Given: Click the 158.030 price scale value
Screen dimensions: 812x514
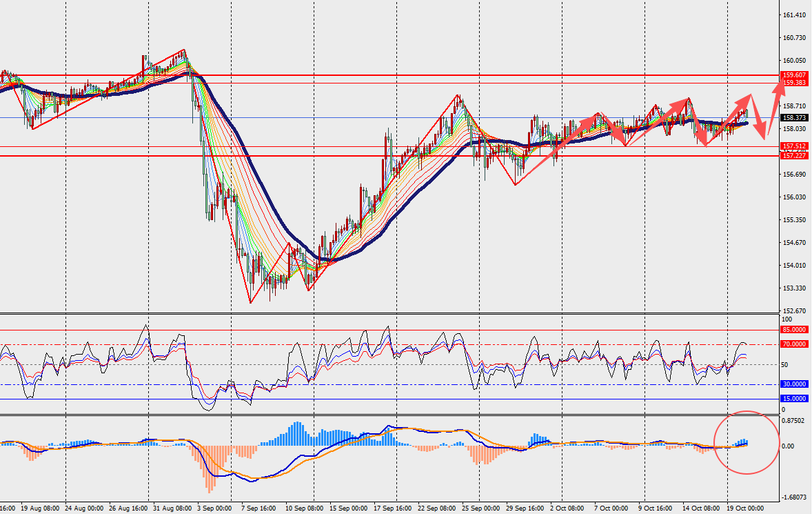Looking at the screenshot, I should 794,128.
